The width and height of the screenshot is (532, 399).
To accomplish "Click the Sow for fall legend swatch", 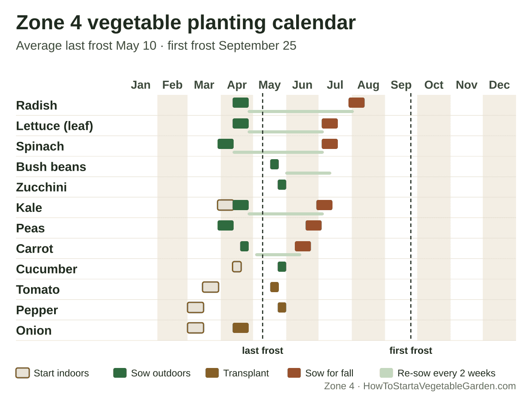I will 294,373.
